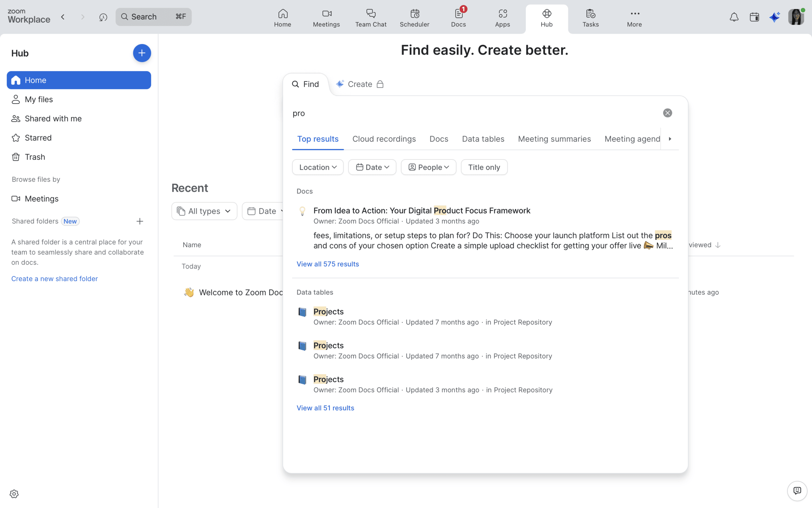Open the Team Chat section
The height and width of the screenshot is (508, 812).
(370, 18)
